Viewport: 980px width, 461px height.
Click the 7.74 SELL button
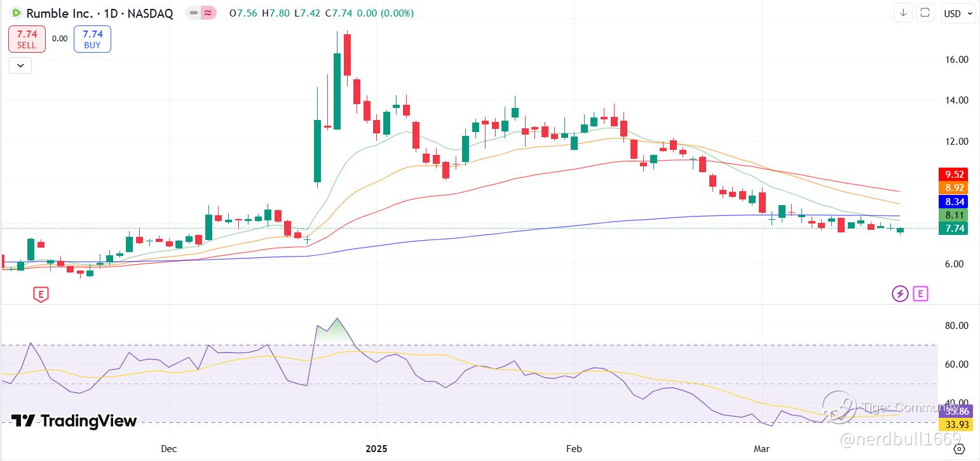coord(27,39)
